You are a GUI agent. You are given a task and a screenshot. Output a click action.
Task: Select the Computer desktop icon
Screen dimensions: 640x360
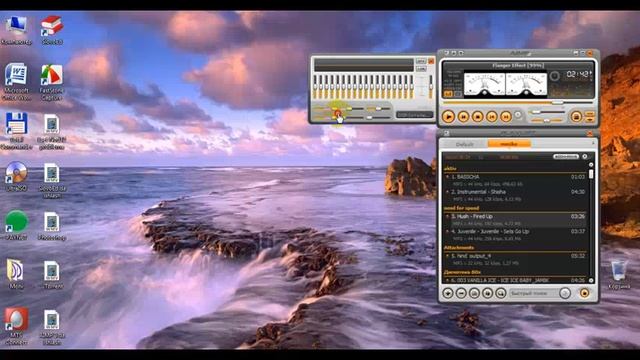(x=16, y=30)
